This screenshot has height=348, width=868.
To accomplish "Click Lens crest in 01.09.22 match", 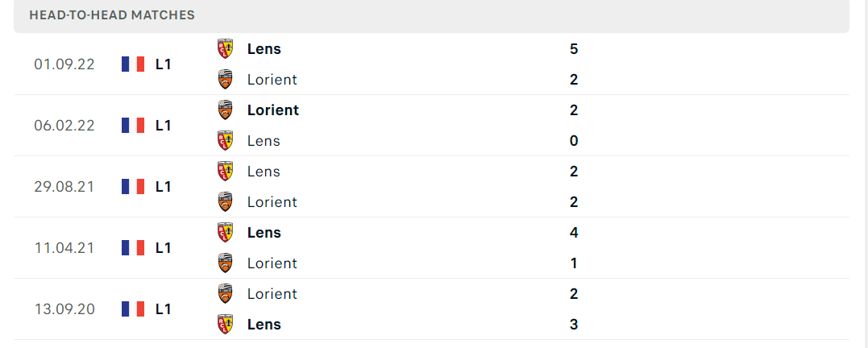I will point(225,48).
